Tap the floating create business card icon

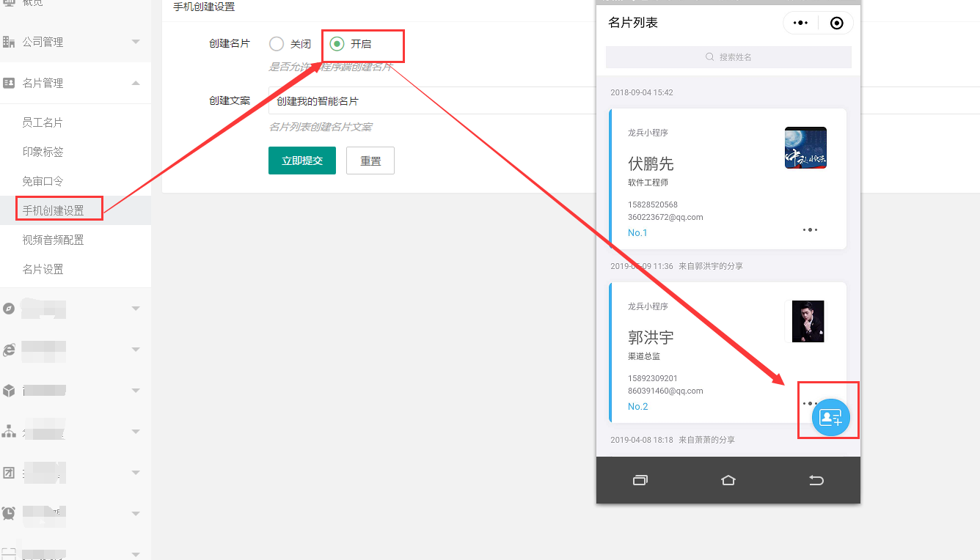click(x=830, y=418)
